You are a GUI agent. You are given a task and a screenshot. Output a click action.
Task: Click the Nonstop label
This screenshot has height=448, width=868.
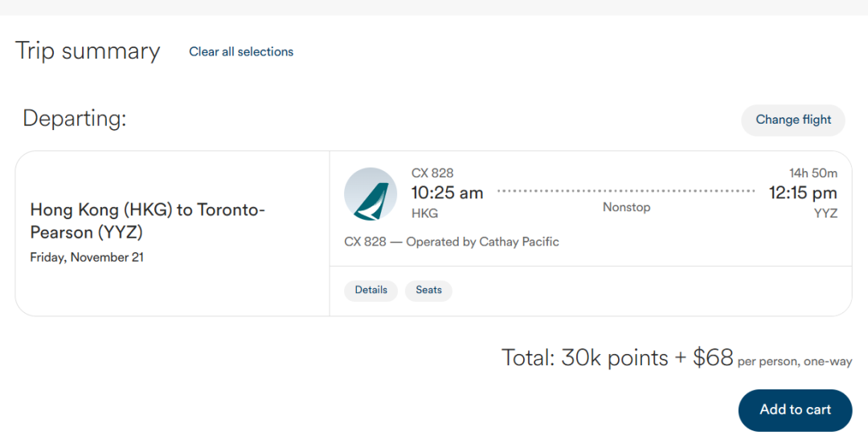(626, 207)
